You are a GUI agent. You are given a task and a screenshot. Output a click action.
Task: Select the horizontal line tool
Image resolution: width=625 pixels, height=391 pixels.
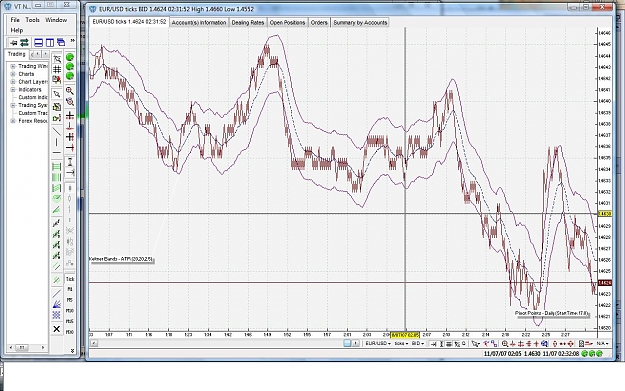click(57, 152)
